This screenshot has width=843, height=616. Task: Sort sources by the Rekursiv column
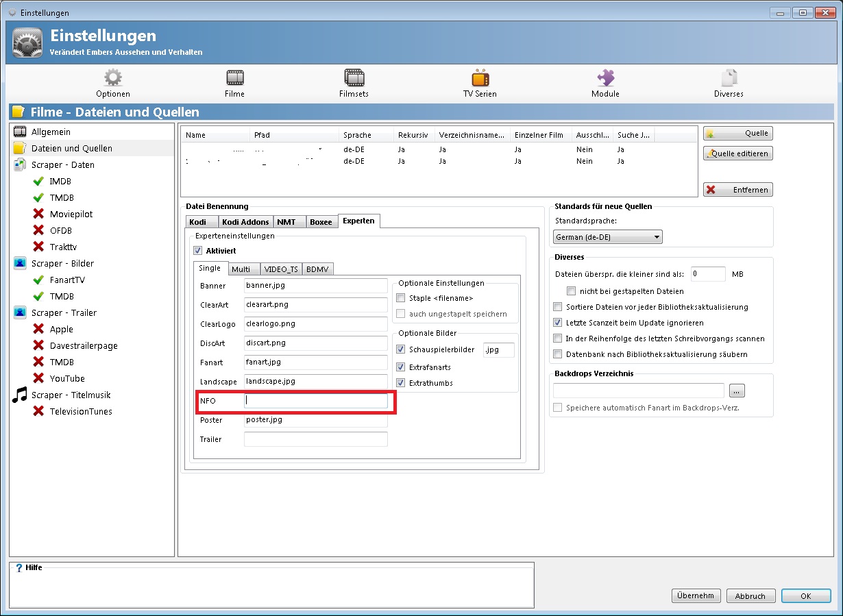(x=415, y=135)
